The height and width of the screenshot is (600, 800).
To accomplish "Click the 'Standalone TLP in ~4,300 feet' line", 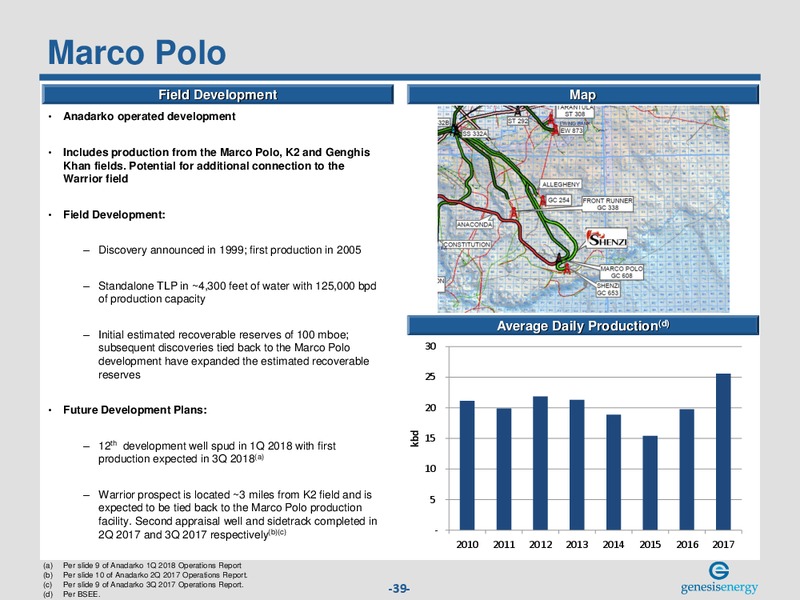I will [x=237, y=292].
